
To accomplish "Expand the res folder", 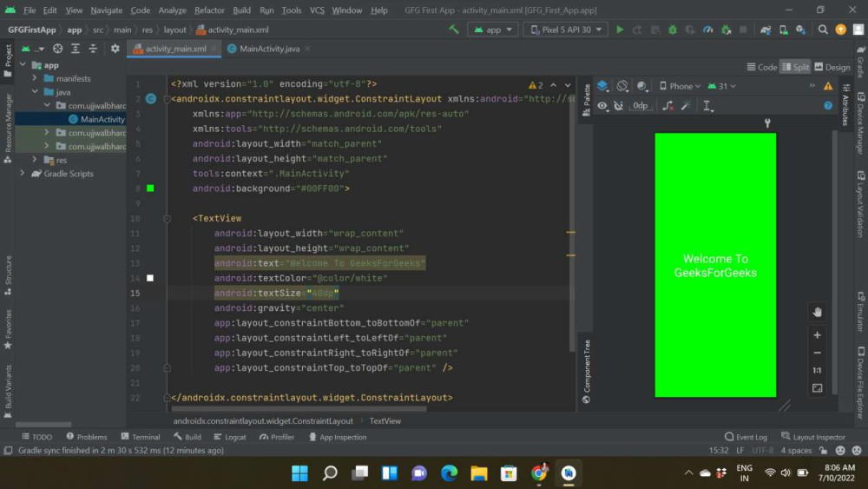I will click(35, 160).
